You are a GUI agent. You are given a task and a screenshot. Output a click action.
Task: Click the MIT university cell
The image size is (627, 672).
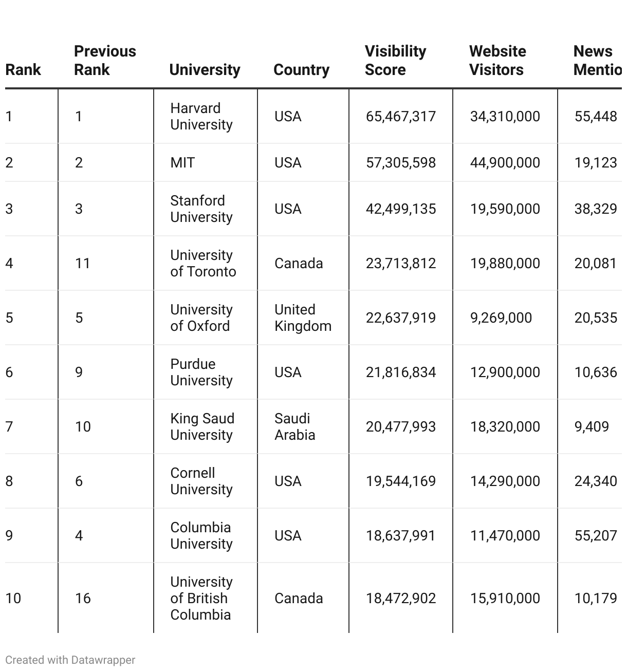click(182, 163)
